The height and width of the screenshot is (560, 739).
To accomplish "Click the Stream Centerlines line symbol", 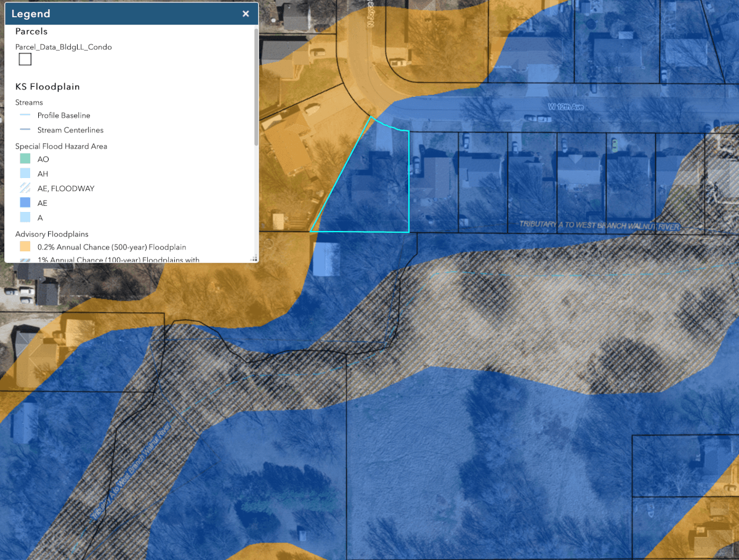I will pos(25,130).
